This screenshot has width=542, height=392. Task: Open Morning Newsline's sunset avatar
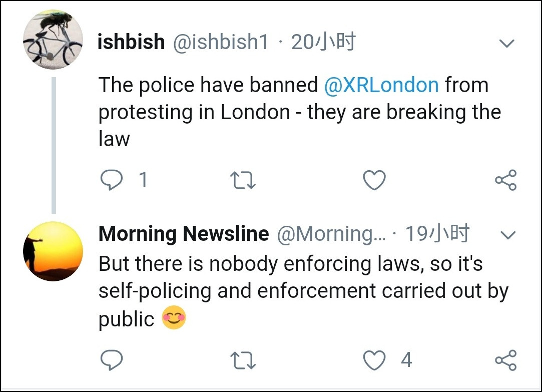tap(53, 251)
